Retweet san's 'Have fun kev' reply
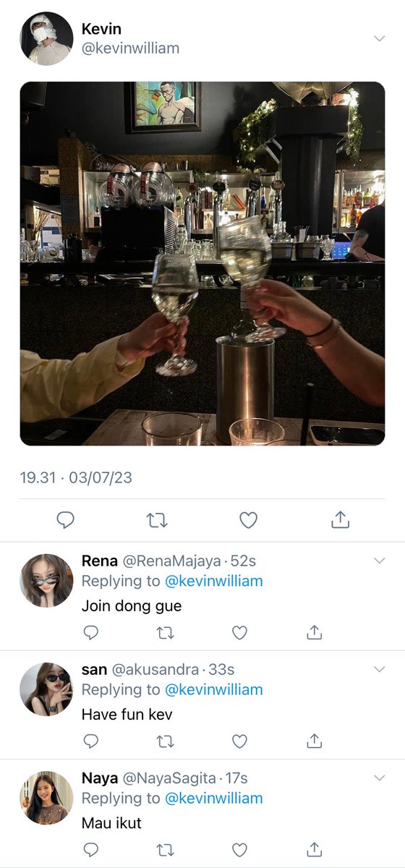Screen dimensions: 405x868 coord(166,741)
